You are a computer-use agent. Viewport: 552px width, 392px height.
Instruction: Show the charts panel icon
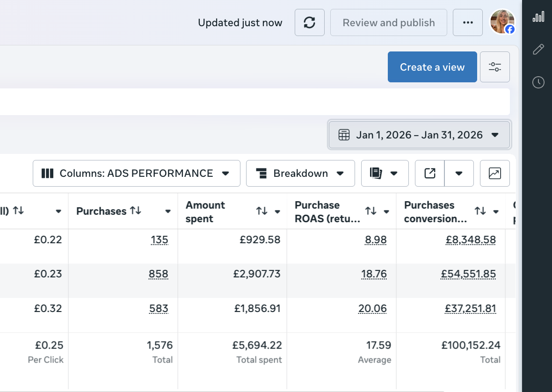point(494,174)
